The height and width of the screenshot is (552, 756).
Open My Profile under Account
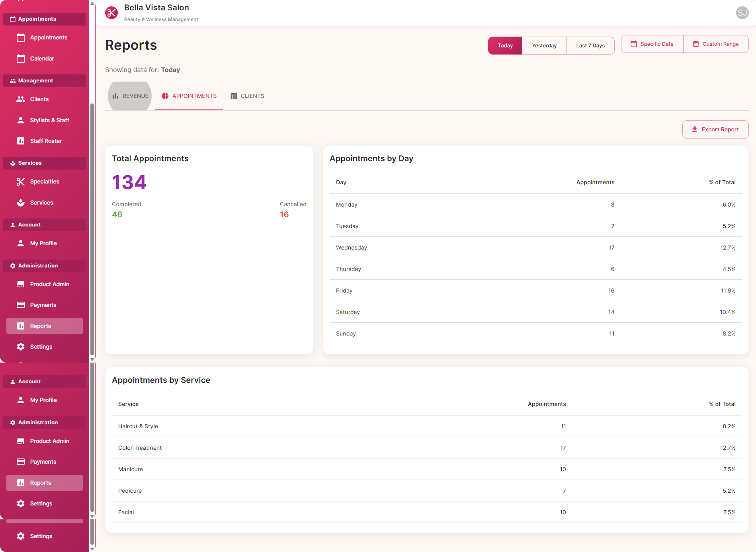(43, 243)
